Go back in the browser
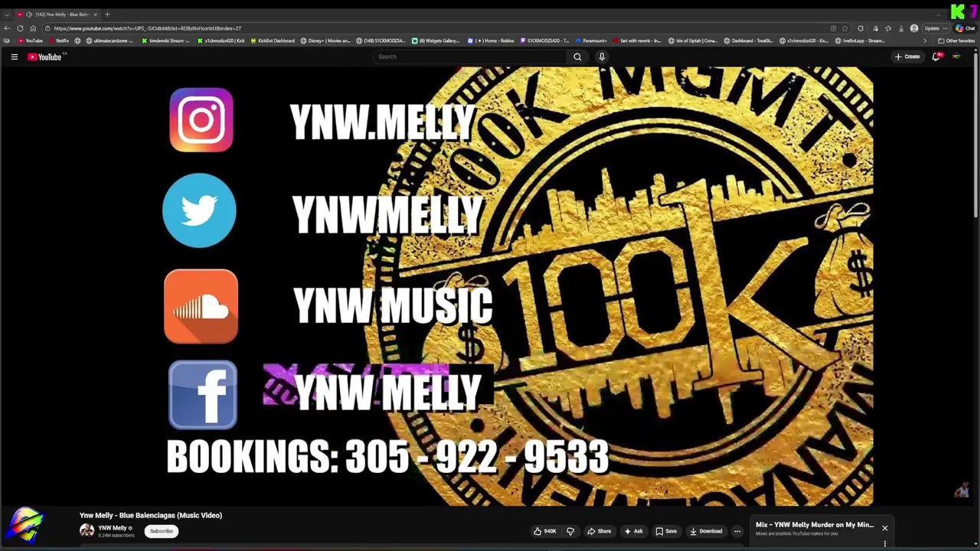Screen dimensions: 980x551 point(8,28)
